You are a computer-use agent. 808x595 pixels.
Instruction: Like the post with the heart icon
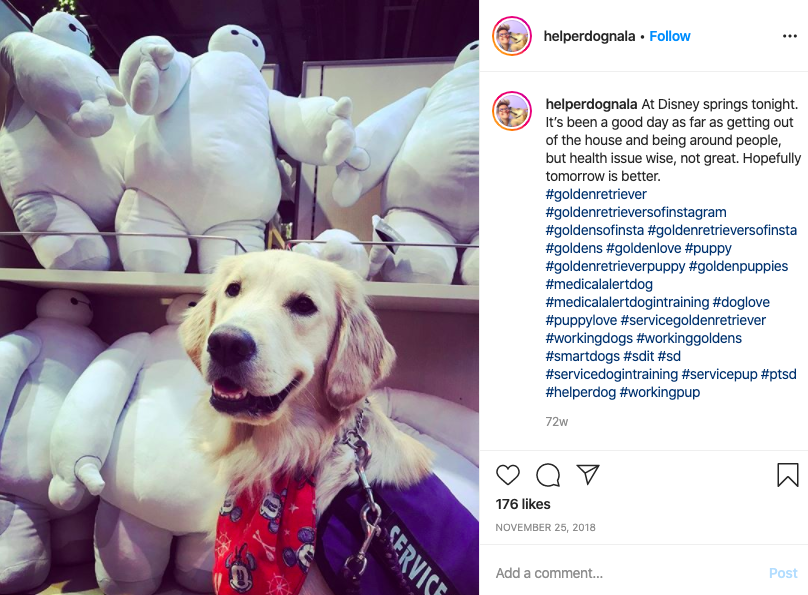click(x=508, y=474)
